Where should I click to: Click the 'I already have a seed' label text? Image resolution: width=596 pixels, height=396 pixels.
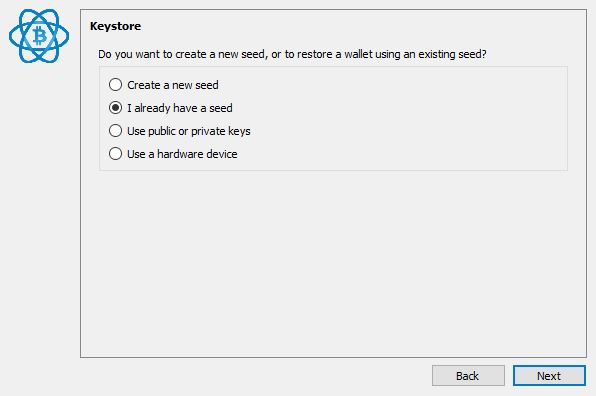coord(180,108)
